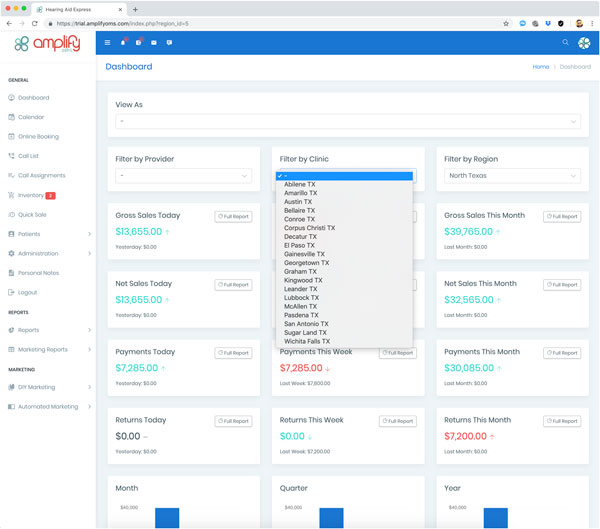
Task: Bookmark page with browser star icon
Action: 506,23
